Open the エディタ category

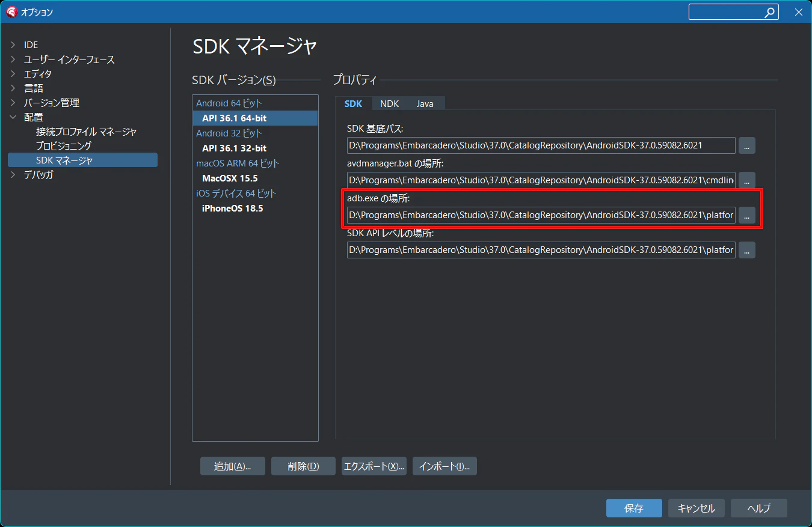pyautogui.click(x=37, y=74)
